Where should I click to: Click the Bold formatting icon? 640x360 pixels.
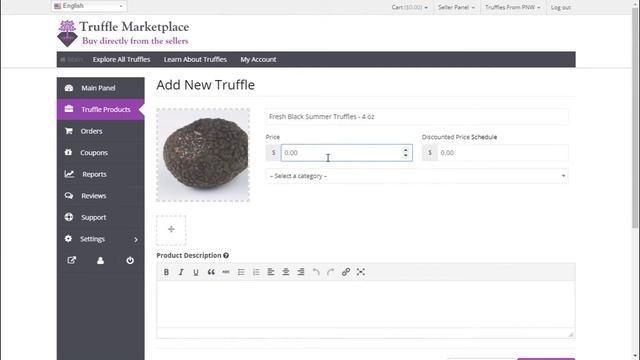[166, 272]
